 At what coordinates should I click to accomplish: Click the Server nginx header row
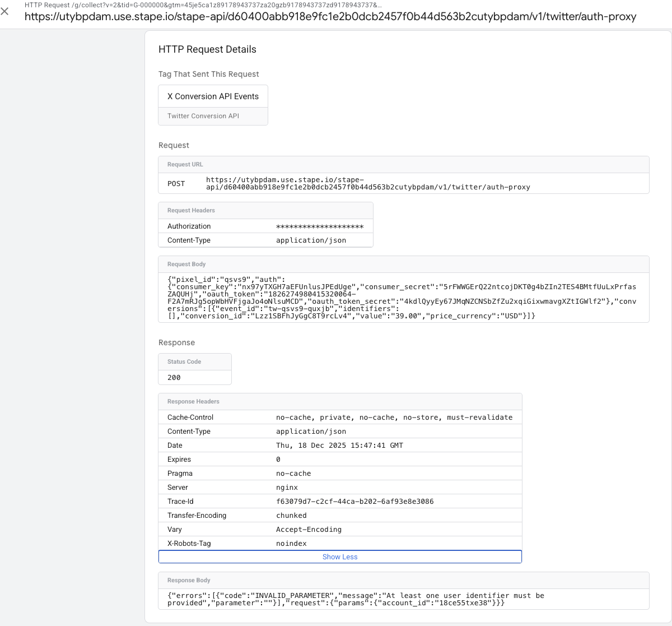[x=339, y=488]
